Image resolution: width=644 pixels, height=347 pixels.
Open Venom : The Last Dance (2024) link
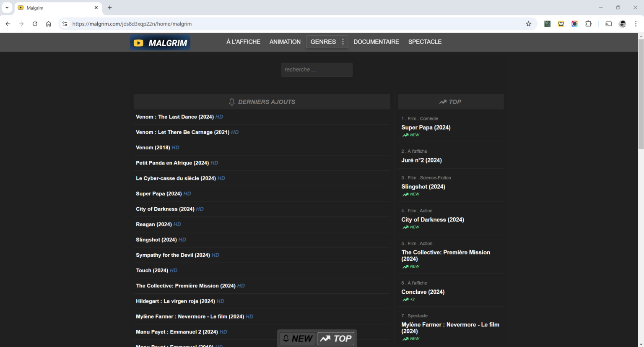(174, 117)
